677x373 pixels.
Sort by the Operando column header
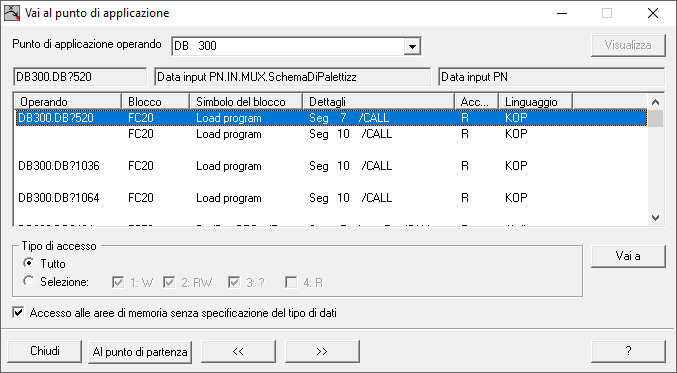coord(68,102)
